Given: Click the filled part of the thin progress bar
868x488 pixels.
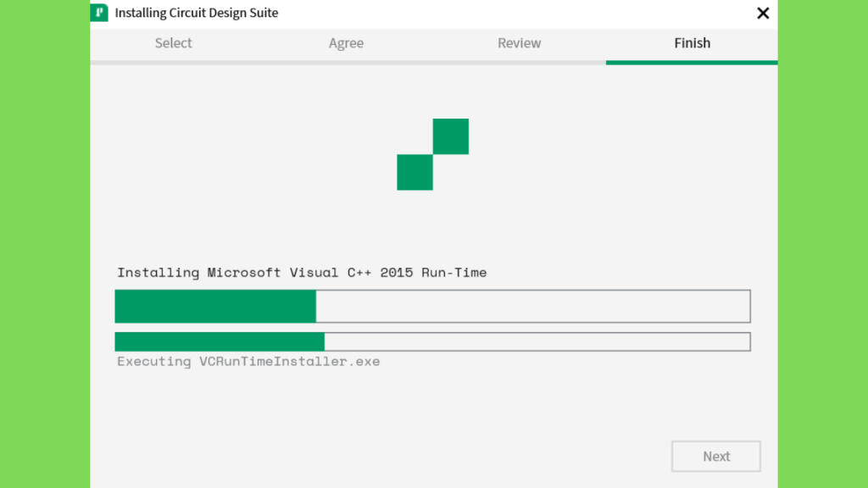Looking at the screenshot, I should click(220, 342).
